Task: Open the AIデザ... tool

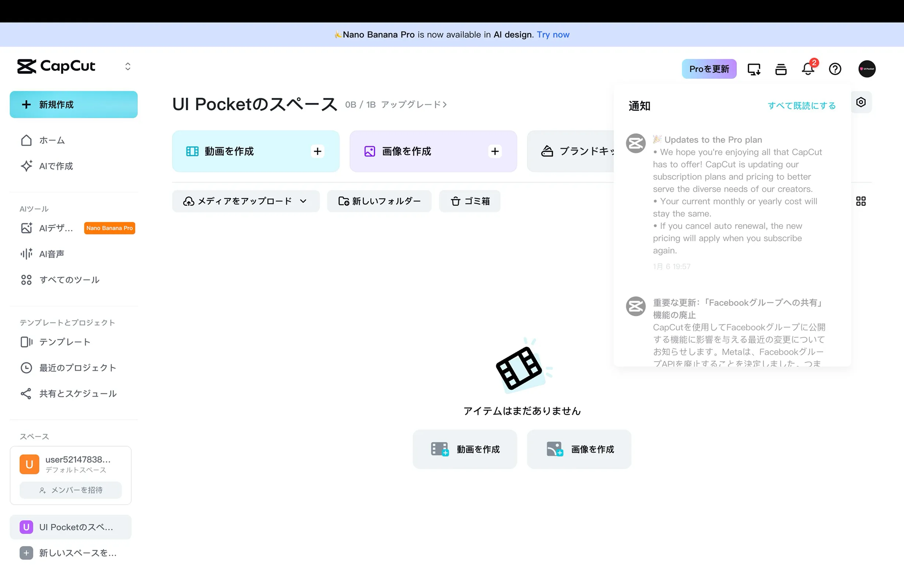Action: click(74, 228)
